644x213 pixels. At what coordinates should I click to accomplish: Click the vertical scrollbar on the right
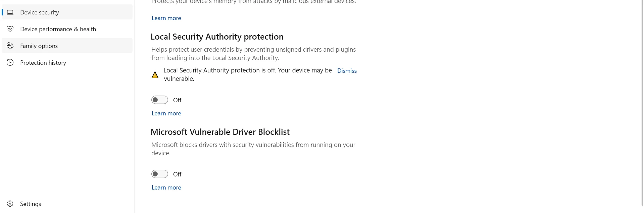point(642,101)
